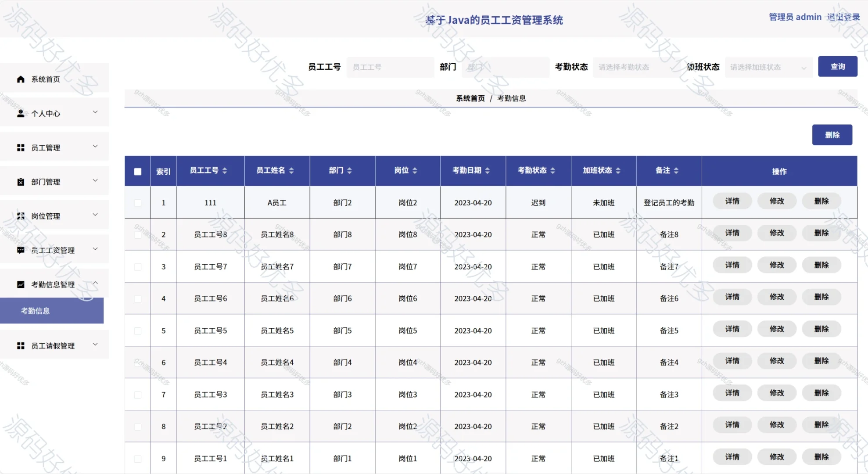The width and height of the screenshot is (868, 474).
Task: Click 退出登录 to log out
Action: click(843, 17)
